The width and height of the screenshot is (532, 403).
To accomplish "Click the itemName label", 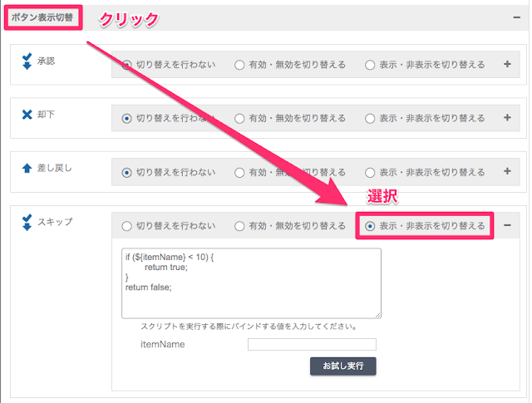I will tap(163, 344).
